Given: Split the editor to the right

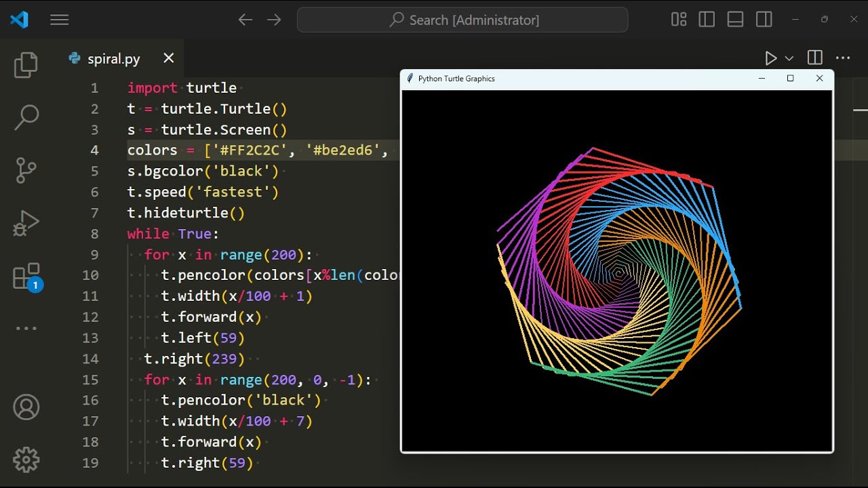Looking at the screenshot, I should [x=815, y=58].
